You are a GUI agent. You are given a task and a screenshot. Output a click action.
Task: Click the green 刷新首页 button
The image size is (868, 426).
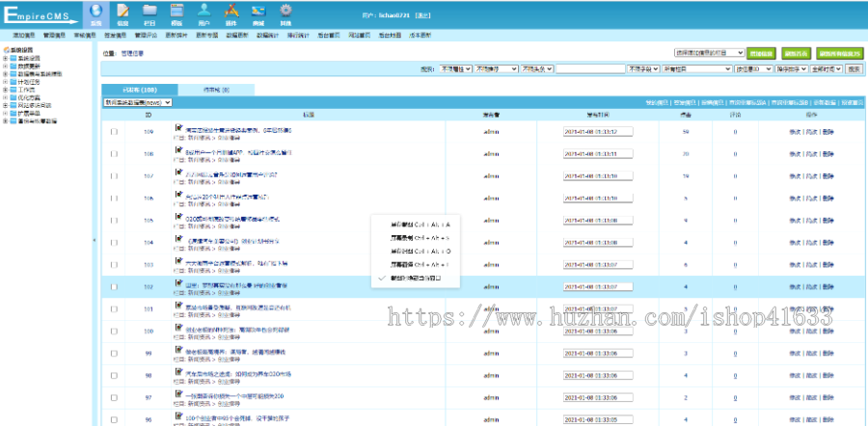point(795,53)
